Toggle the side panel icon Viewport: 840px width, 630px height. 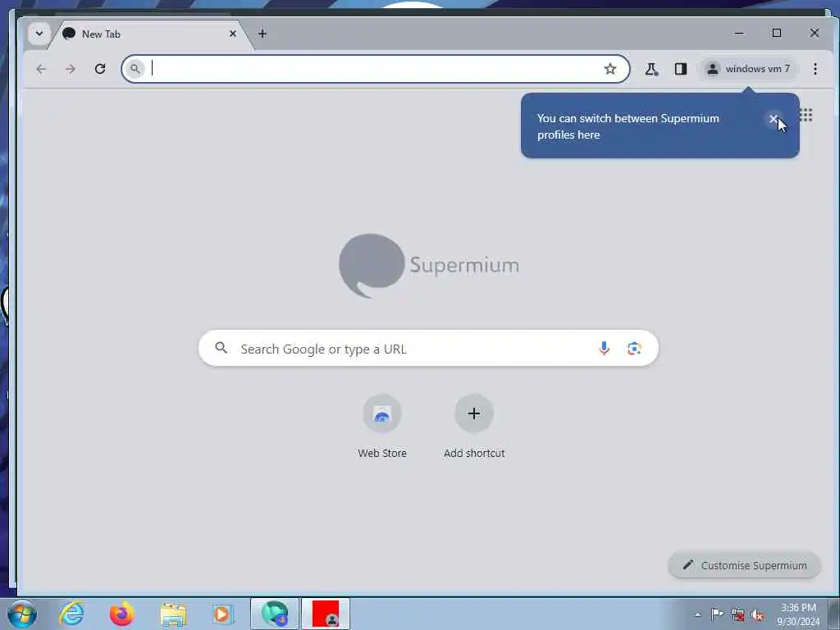pyautogui.click(x=680, y=69)
